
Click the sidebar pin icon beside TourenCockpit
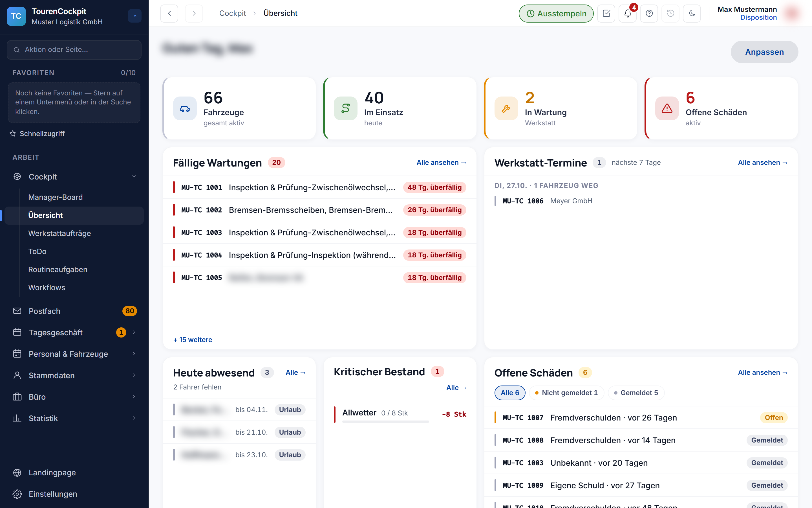(135, 16)
